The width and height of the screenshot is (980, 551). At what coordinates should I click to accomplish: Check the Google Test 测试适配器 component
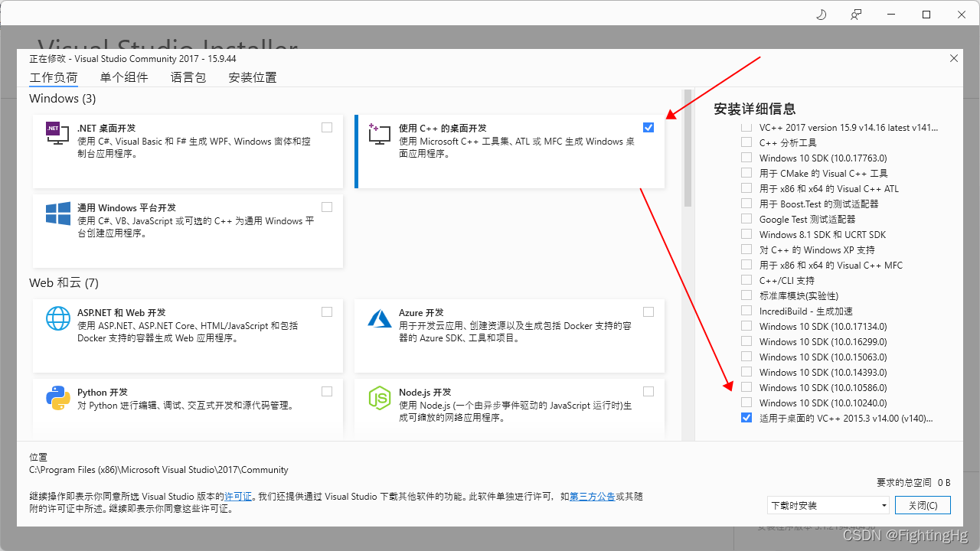point(746,219)
